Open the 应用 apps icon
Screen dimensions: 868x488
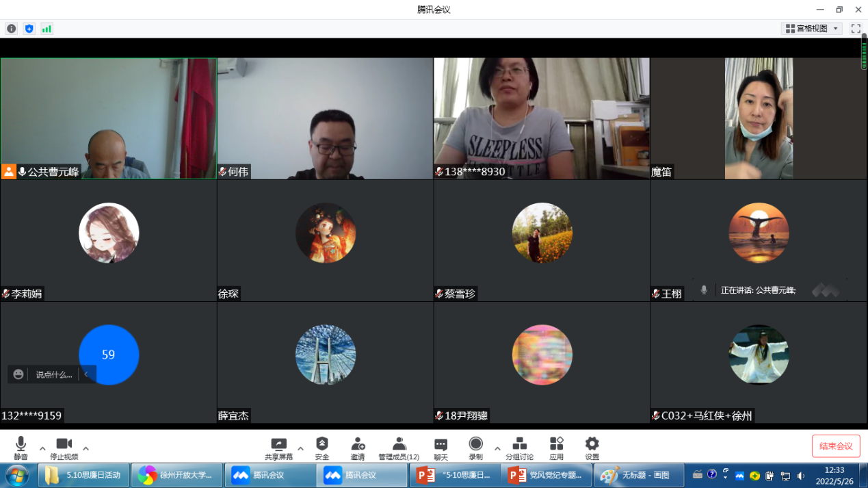[556, 447]
